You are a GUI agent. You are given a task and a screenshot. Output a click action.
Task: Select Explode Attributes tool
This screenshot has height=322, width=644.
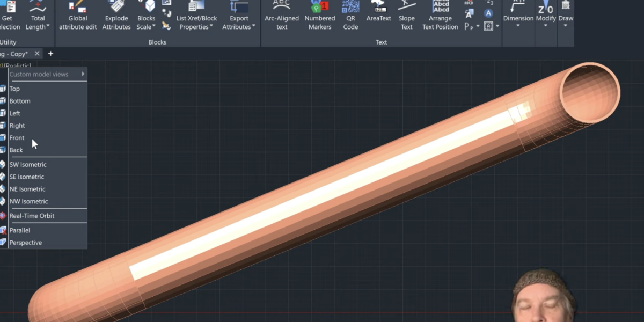tap(116, 16)
